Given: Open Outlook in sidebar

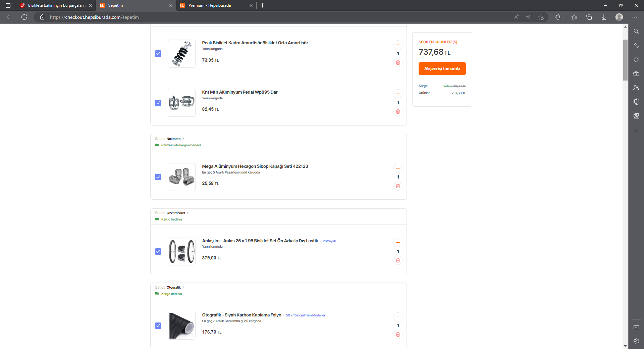Looking at the screenshot, I should pos(636,116).
